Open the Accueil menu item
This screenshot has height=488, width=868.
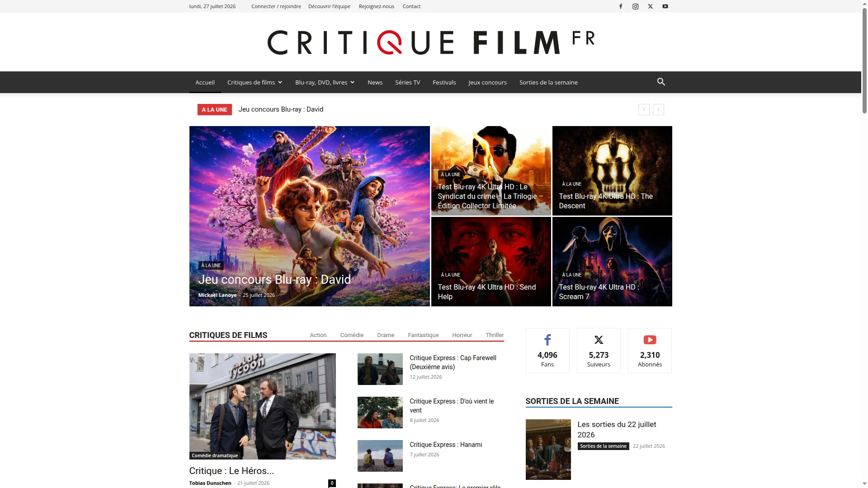(205, 82)
